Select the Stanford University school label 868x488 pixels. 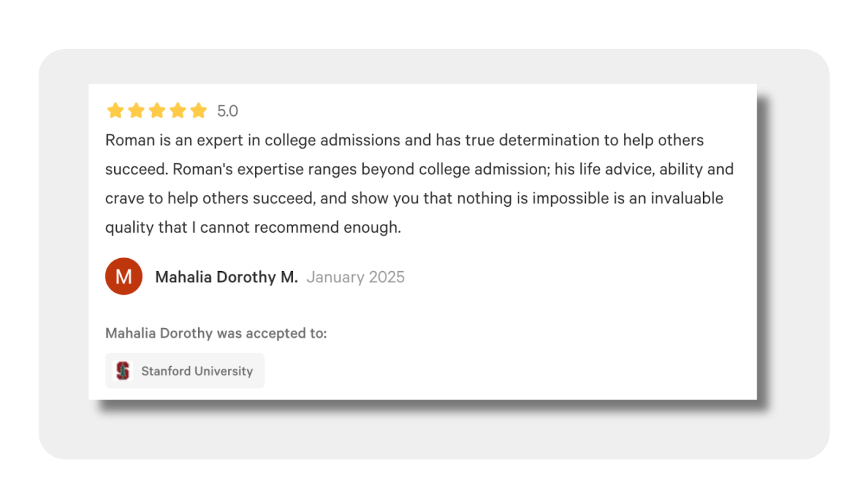point(197,371)
